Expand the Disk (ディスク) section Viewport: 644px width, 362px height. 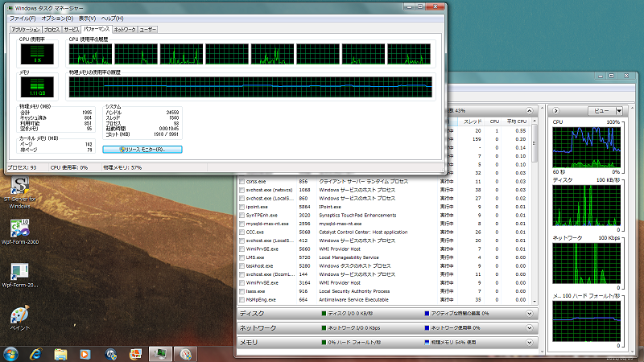coord(530,314)
